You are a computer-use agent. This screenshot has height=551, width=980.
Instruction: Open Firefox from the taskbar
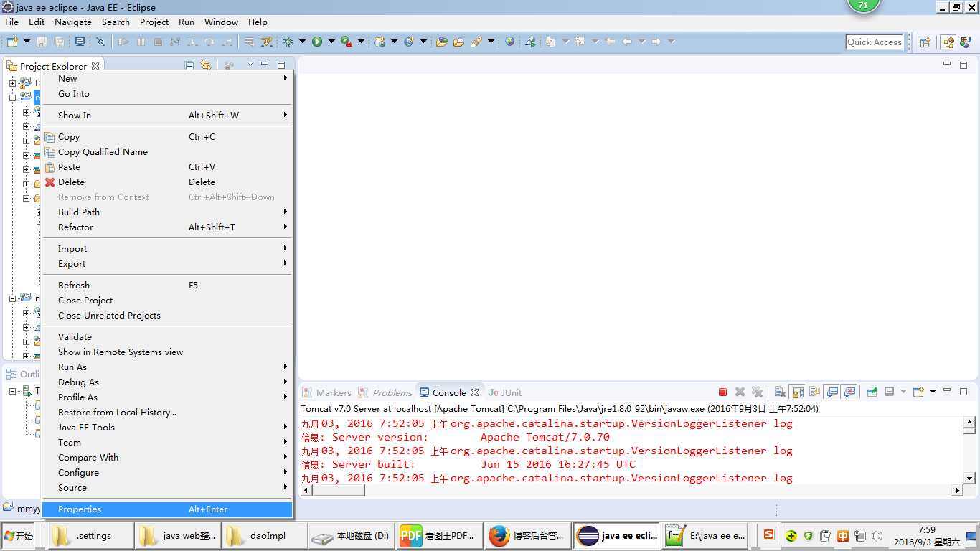(529, 536)
